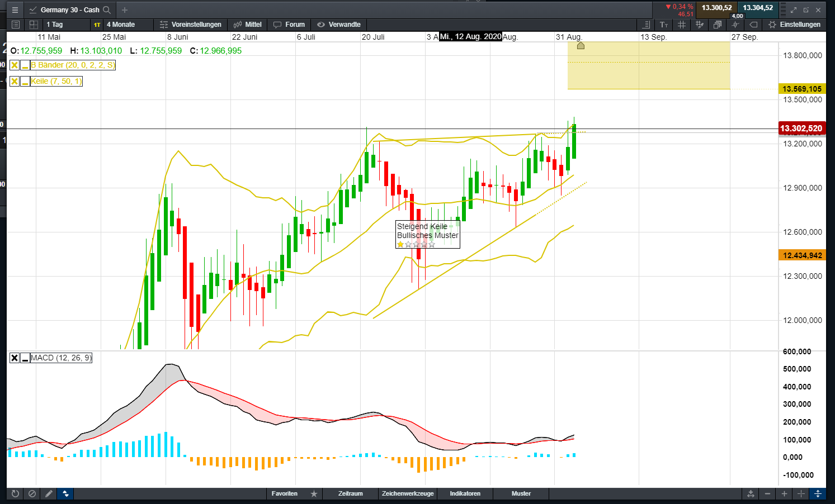Zoom out with the minus icon
Screen dimensions: 835x504
(767, 493)
